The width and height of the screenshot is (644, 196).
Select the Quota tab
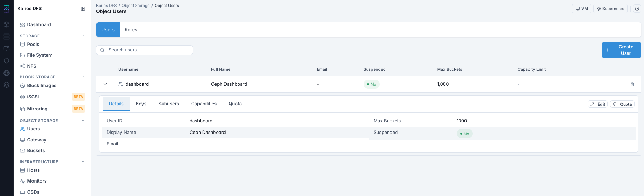pyautogui.click(x=235, y=104)
